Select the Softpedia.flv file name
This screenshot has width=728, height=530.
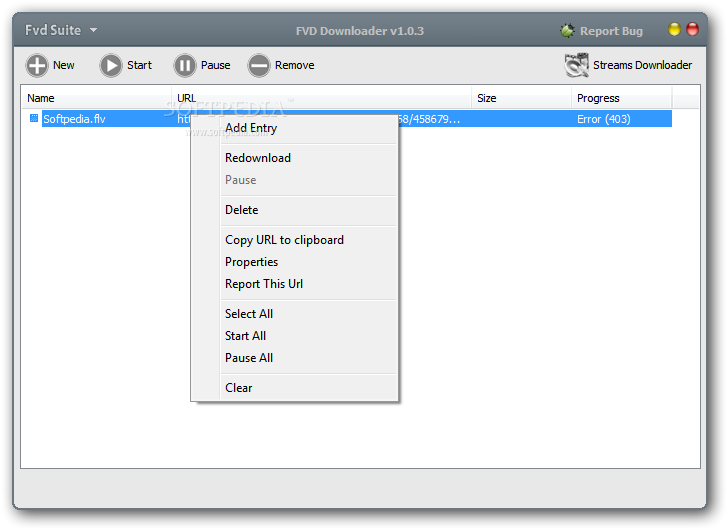click(x=74, y=119)
